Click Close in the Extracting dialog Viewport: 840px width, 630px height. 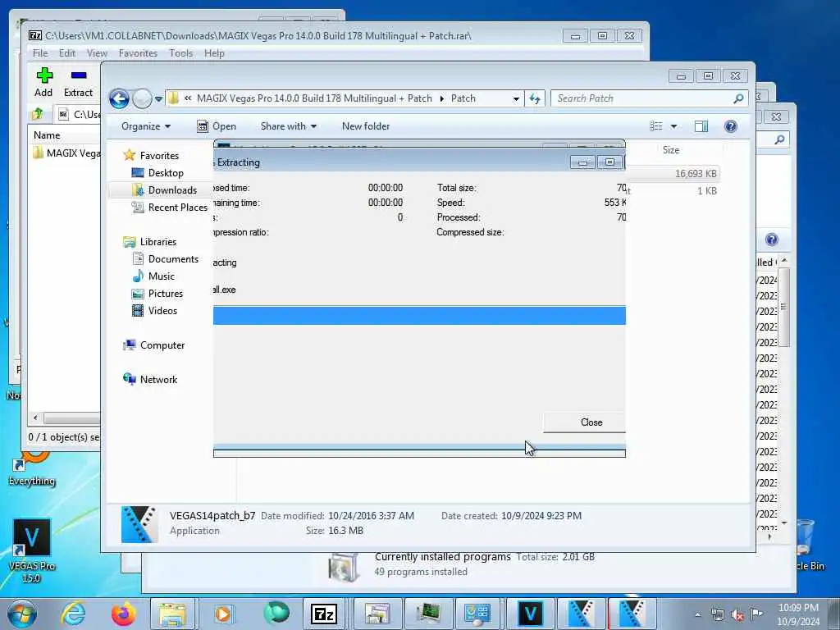(584, 422)
